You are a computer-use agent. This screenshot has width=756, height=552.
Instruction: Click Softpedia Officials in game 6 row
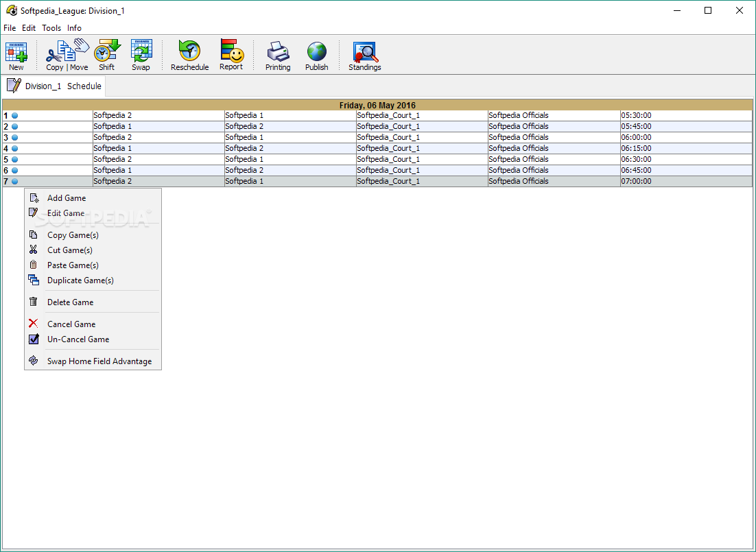click(x=554, y=170)
